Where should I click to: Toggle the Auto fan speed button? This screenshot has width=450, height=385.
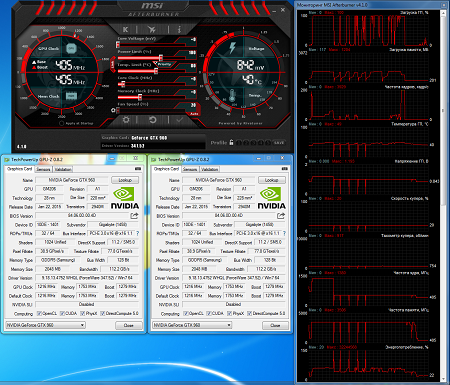(194, 114)
